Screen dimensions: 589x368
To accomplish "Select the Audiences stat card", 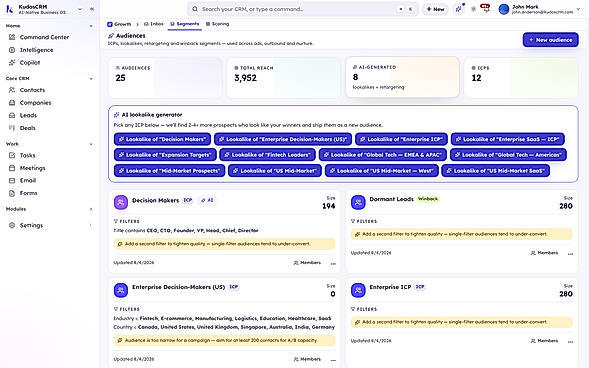I will [165, 78].
